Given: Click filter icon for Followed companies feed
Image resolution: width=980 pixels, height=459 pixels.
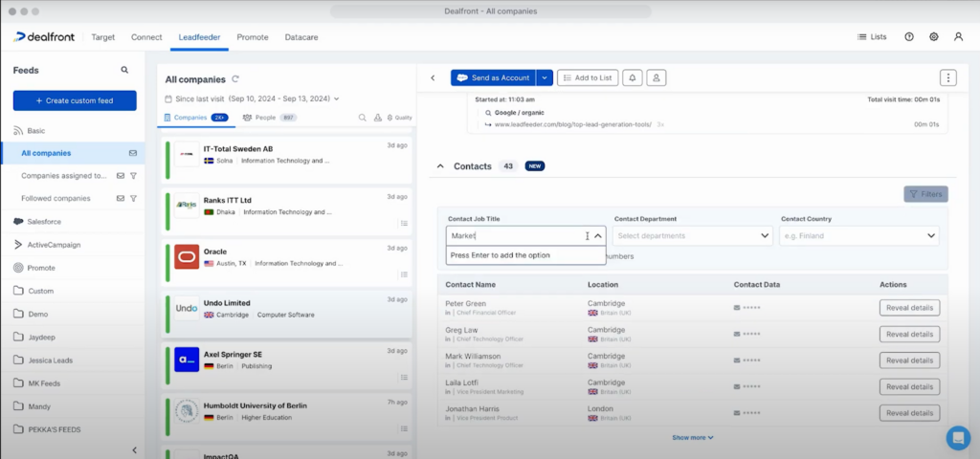Looking at the screenshot, I should click(x=133, y=199).
